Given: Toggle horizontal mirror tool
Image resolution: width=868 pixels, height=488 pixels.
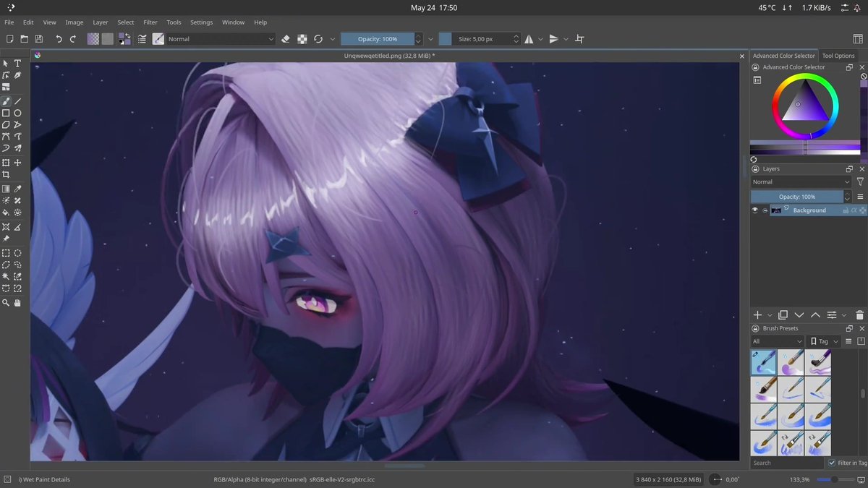Looking at the screenshot, I should coord(529,39).
